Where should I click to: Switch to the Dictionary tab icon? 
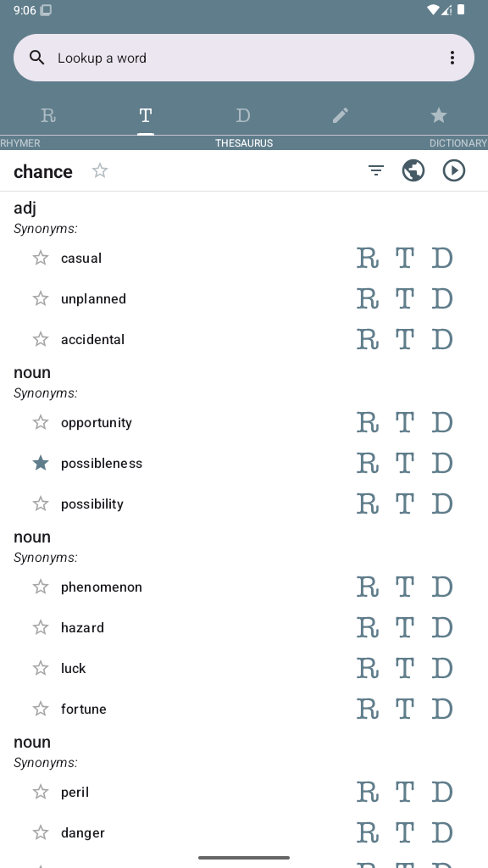243,115
